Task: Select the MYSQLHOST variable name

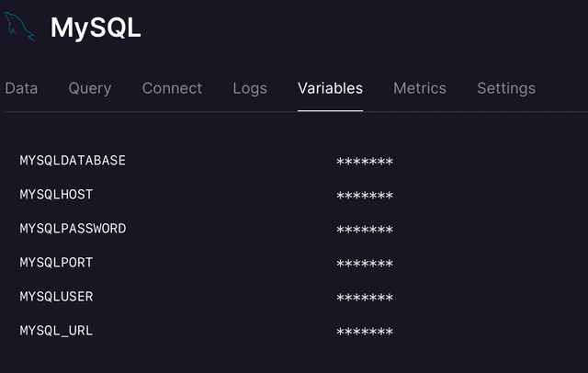Action: 56,195
